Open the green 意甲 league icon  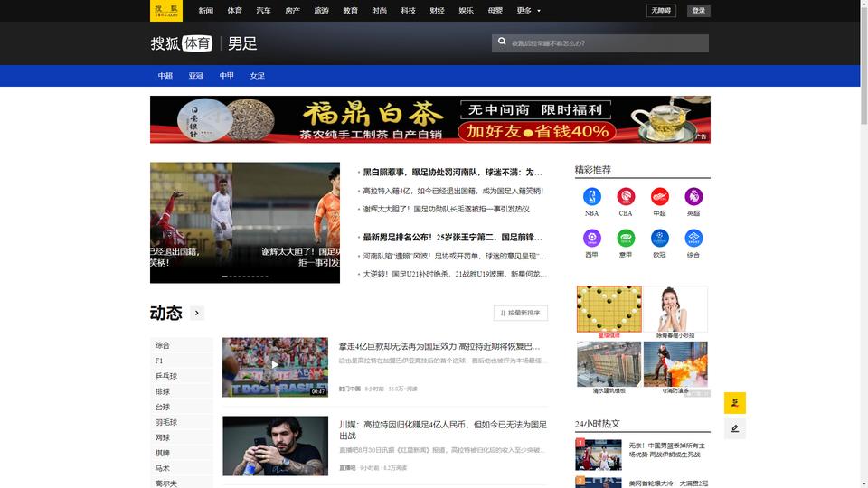click(626, 238)
